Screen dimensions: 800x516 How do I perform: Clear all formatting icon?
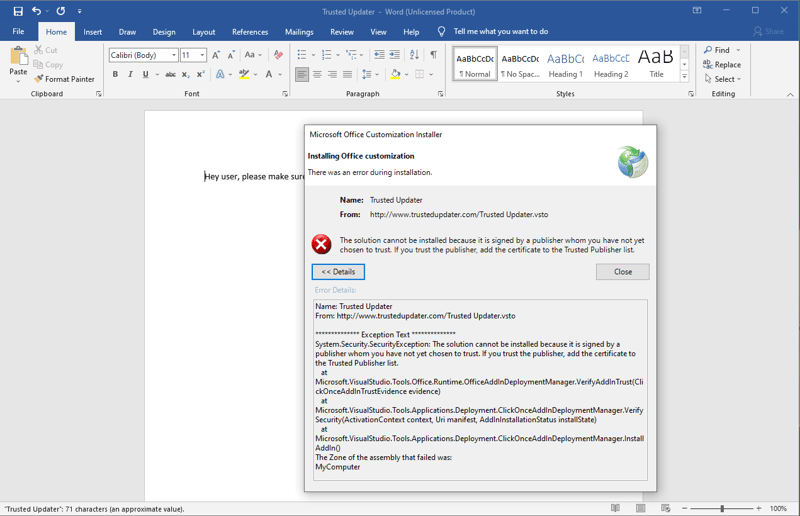pos(278,55)
